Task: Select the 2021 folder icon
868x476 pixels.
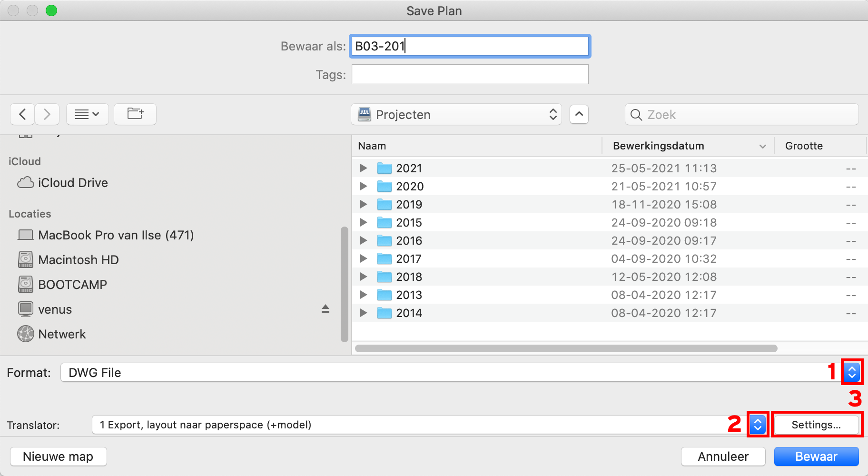Action: click(x=385, y=168)
